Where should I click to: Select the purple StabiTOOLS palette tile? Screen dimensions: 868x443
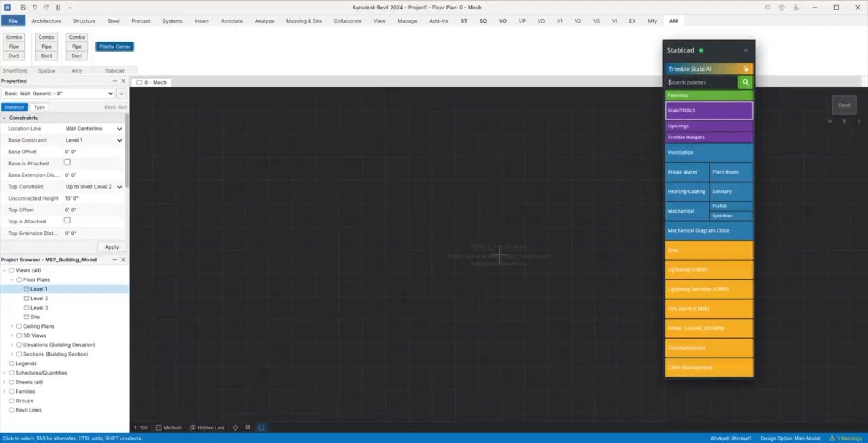[x=709, y=111]
